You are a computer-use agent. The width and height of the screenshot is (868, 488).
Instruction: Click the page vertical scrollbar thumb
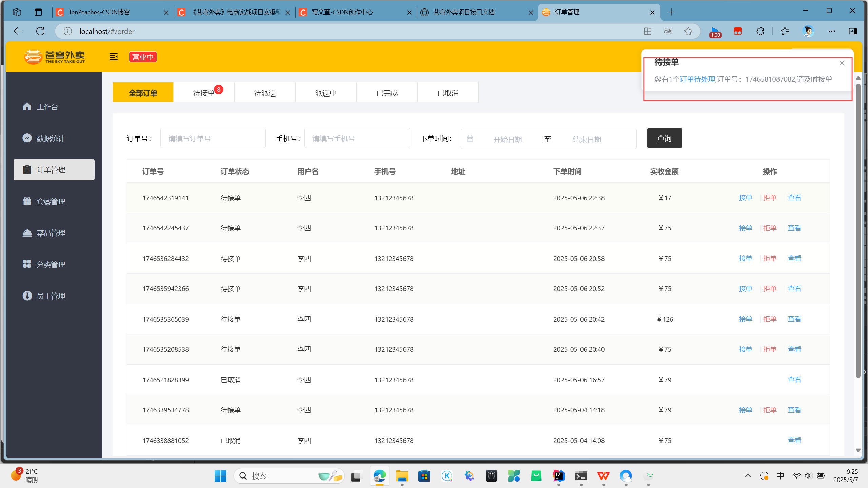[858, 230]
